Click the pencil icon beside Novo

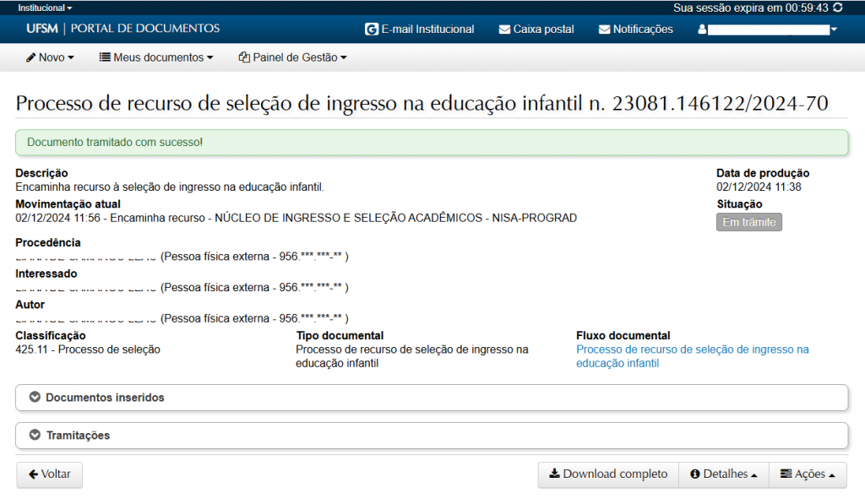pyautogui.click(x=30, y=57)
